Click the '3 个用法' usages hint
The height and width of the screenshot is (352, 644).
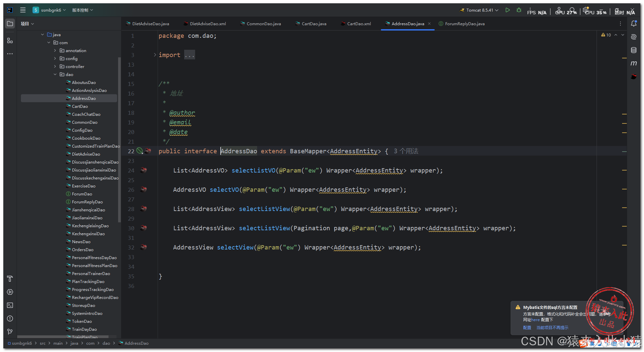point(406,151)
